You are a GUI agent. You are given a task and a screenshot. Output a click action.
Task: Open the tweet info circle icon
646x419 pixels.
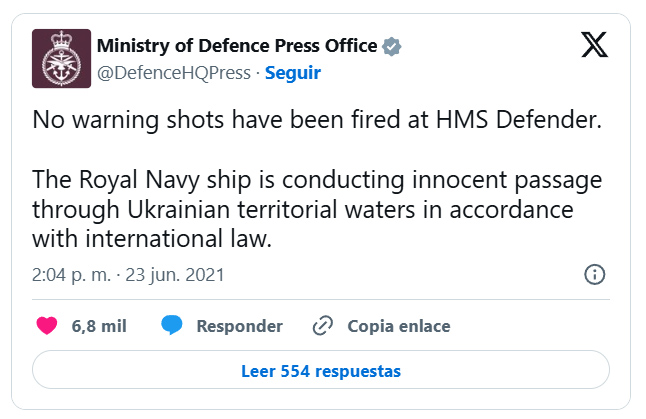[x=594, y=274]
